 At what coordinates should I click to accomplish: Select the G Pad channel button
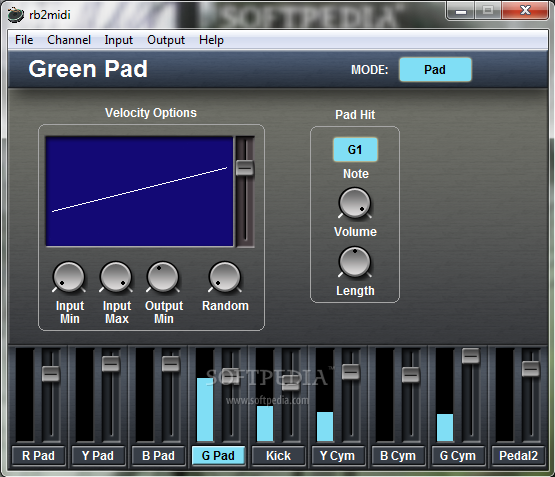[218, 455]
